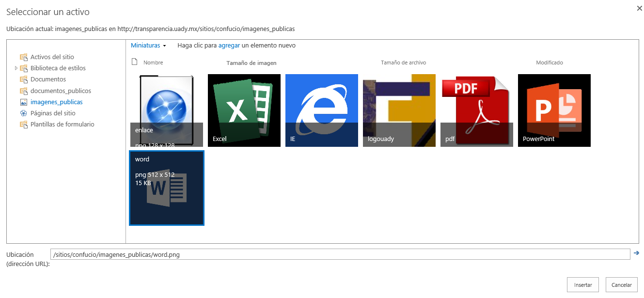This screenshot has height=298, width=644.
Task: Open Activos del sitio library
Action: click(x=52, y=57)
